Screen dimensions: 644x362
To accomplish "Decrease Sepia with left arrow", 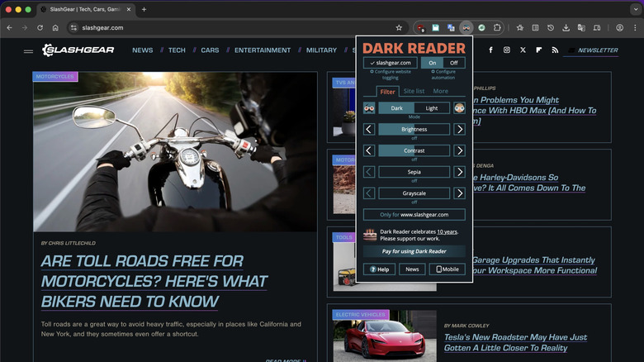I will click(x=369, y=172).
